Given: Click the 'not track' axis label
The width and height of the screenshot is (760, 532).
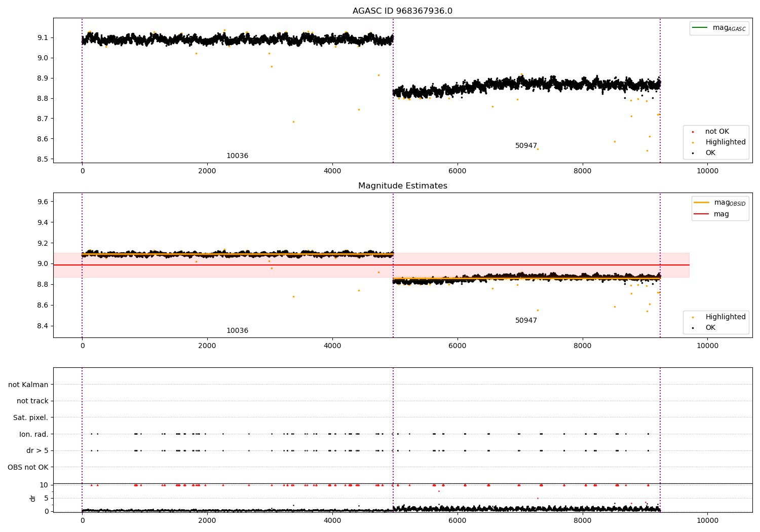Looking at the screenshot, I should (x=32, y=401).
